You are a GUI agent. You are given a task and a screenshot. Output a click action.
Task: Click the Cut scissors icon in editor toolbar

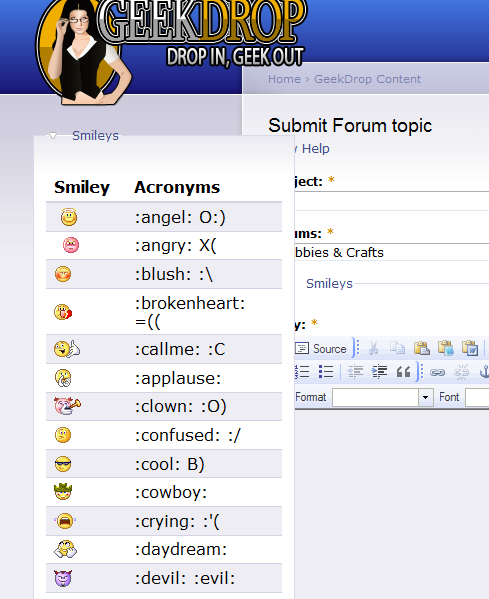373,348
